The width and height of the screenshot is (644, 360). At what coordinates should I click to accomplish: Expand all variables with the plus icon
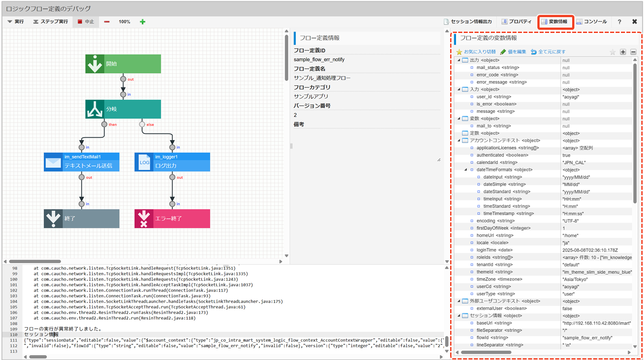[623, 52]
